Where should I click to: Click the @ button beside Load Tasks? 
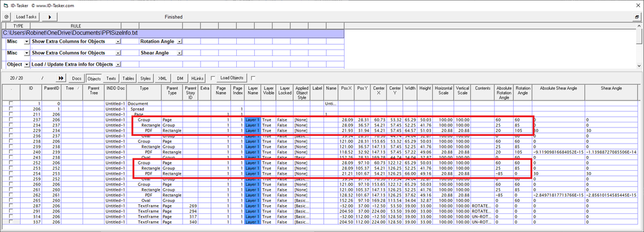click(x=6, y=17)
